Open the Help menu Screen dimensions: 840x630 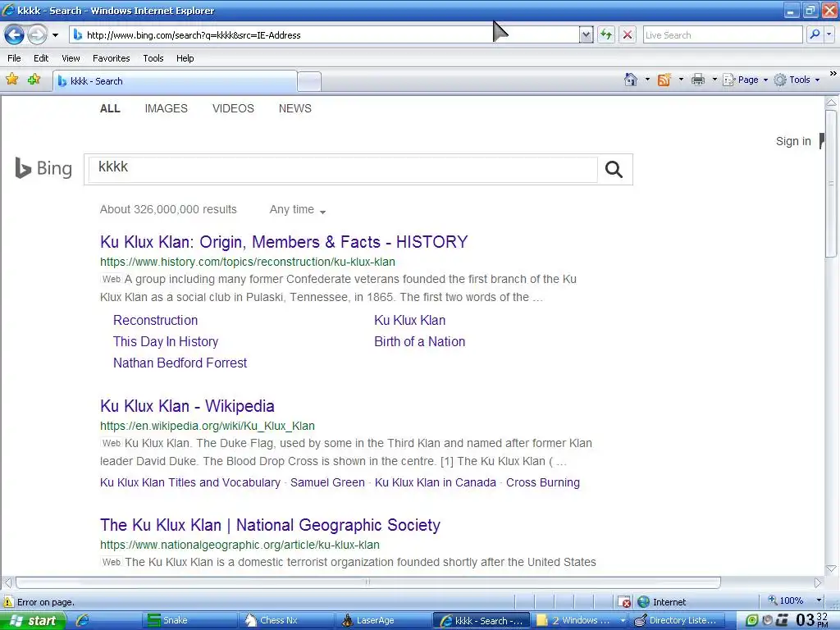185,58
